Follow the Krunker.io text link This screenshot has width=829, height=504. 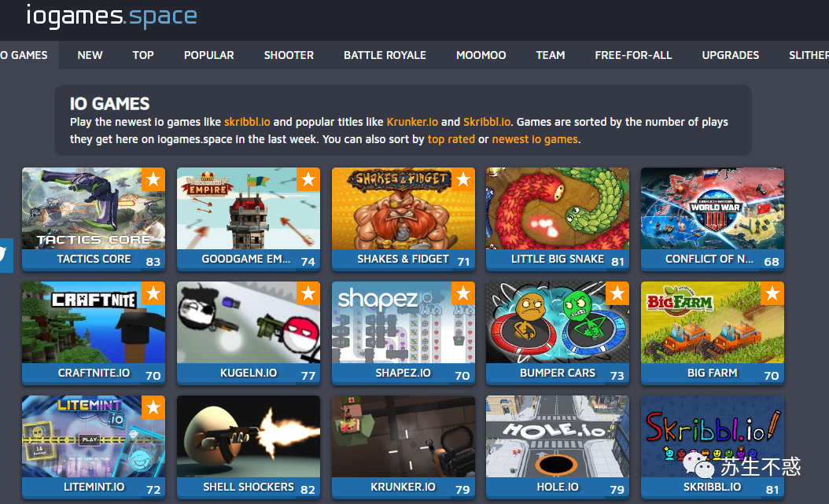point(412,122)
